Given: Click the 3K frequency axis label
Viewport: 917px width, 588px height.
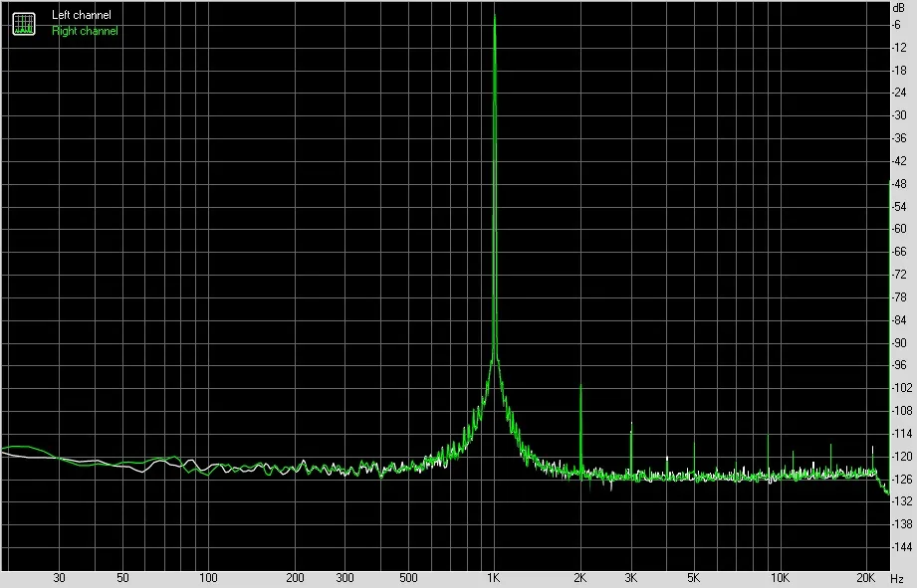Looking at the screenshot, I should click(630, 578).
